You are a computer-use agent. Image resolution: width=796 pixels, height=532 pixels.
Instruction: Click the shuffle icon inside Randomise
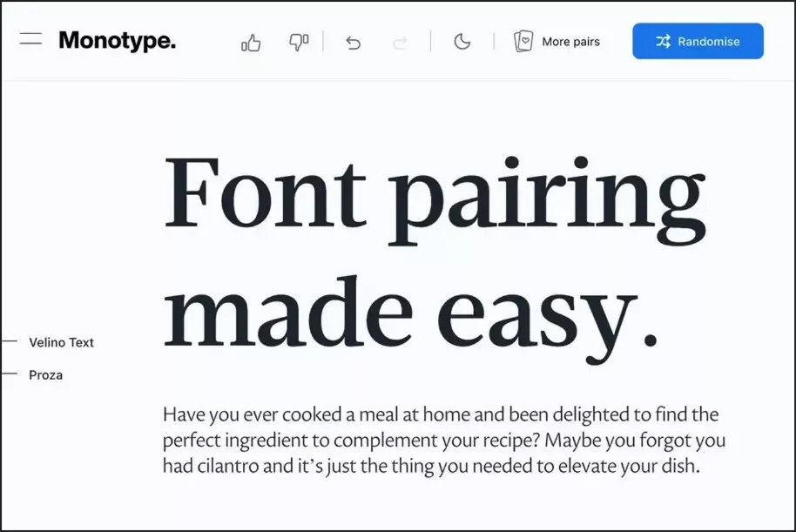click(664, 41)
